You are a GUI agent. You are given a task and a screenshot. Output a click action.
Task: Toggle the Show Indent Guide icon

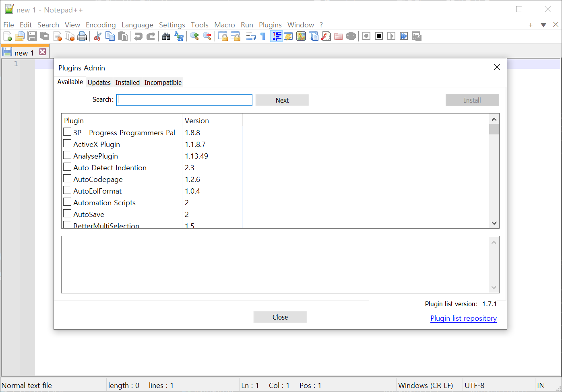click(276, 36)
